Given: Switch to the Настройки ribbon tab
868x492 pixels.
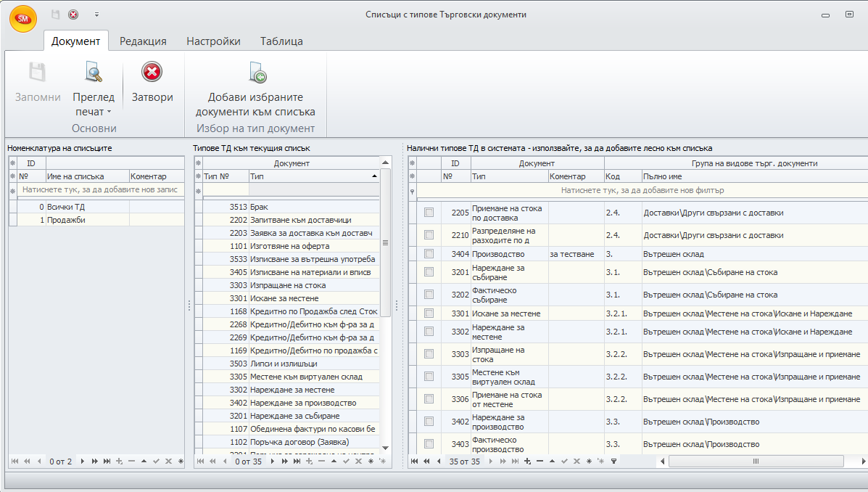Looking at the screenshot, I should click(x=213, y=41).
